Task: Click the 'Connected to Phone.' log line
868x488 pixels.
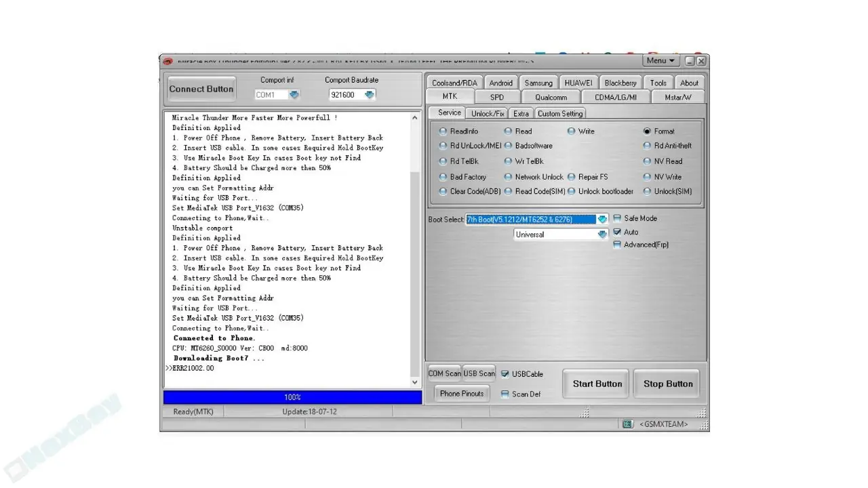Action: point(214,338)
